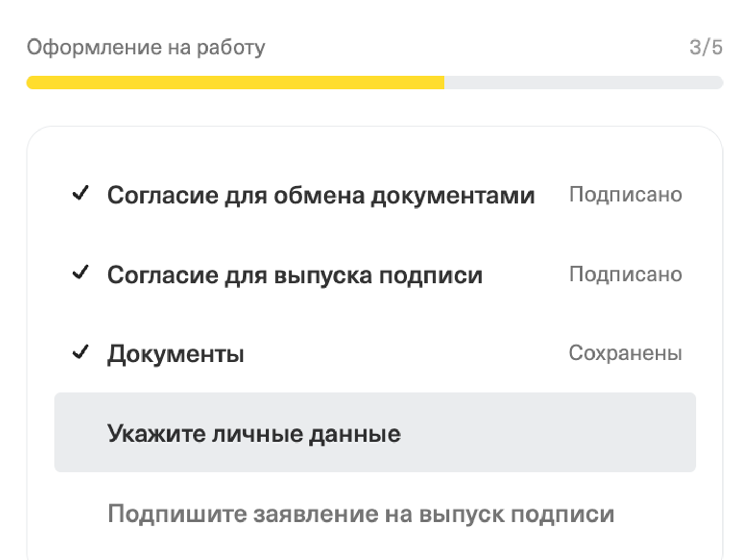Click the "3/5" step counter

pos(706,47)
